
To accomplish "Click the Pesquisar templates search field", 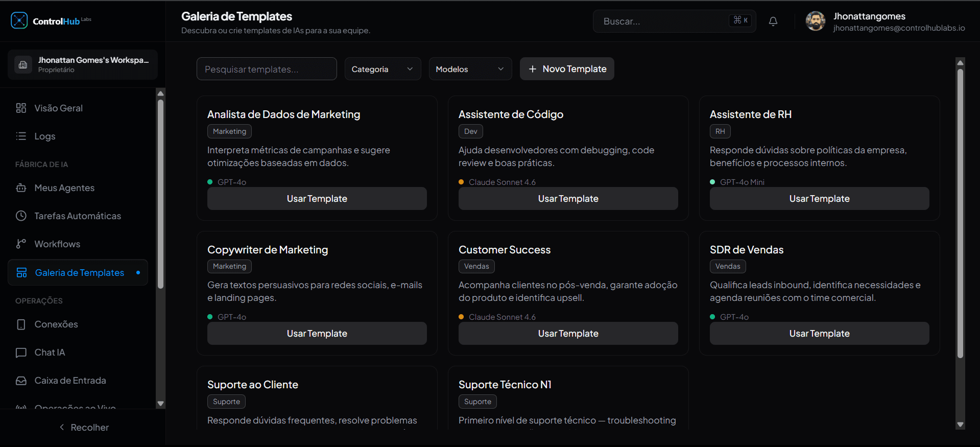I will pos(267,69).
